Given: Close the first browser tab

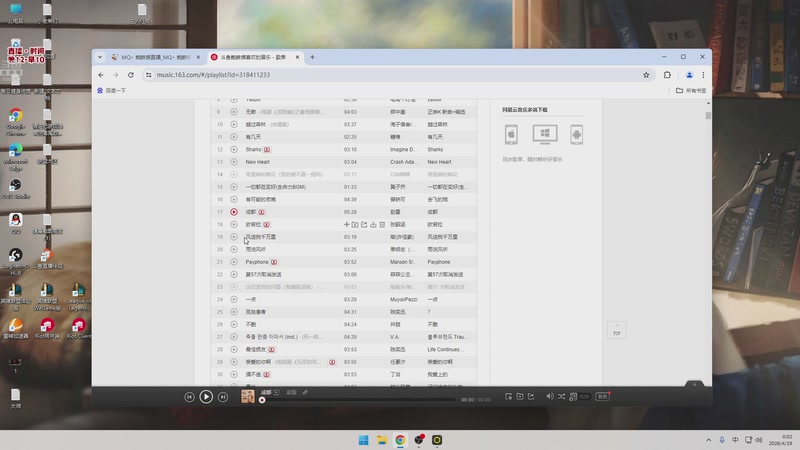Looking at the screenshot, I should coord(198,57).
